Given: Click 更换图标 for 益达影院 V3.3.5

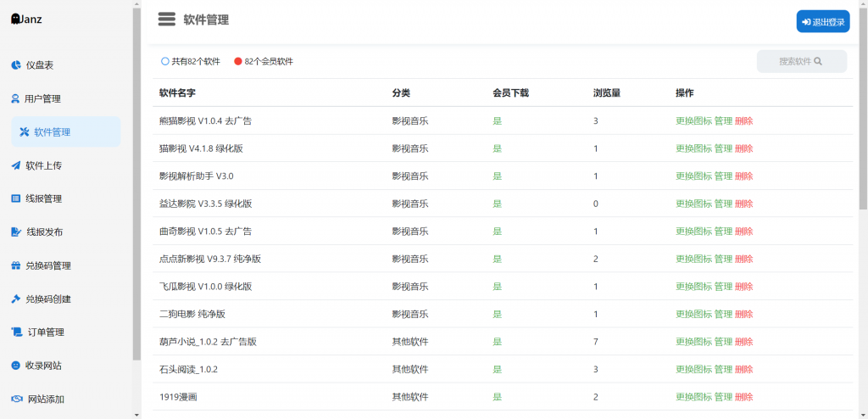Looking at the screenshot, I should (x=693, y=204).
